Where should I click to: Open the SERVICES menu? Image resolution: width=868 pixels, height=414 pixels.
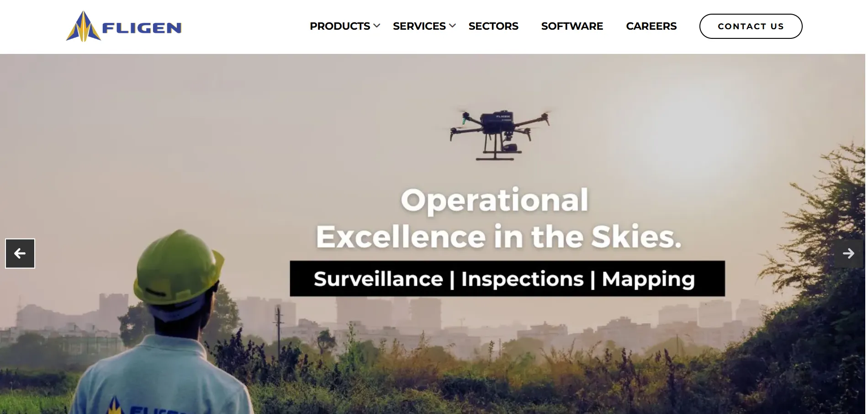pos(419,26)
